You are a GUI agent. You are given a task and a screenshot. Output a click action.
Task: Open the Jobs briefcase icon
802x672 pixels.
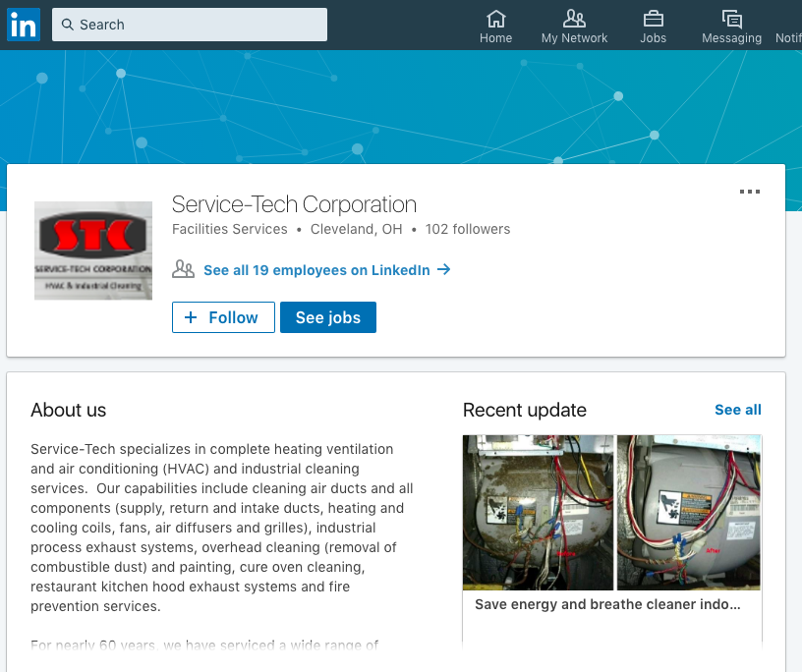[x=653, y=19]
